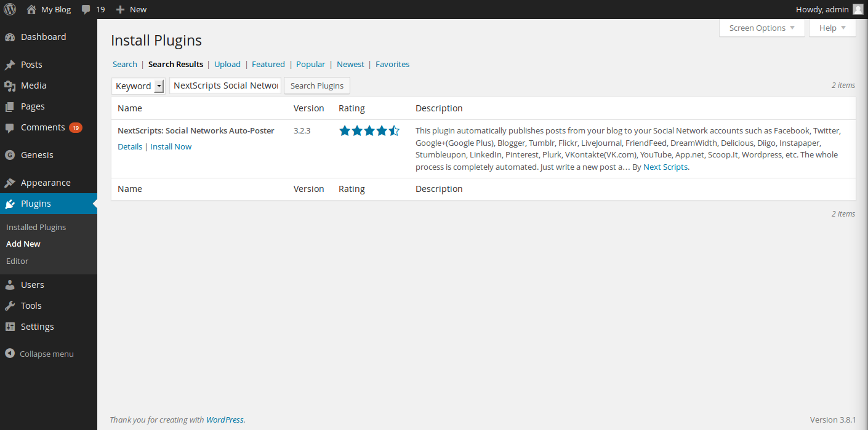Expand the Help panel
Viewport: 868px width, 430px height.
coord(832,28)
